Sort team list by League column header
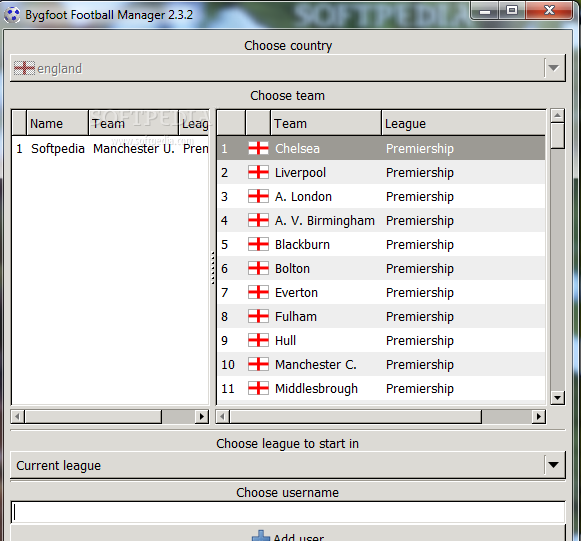The width and height of the screenshot is (581, 541). (x=464, y=123)
